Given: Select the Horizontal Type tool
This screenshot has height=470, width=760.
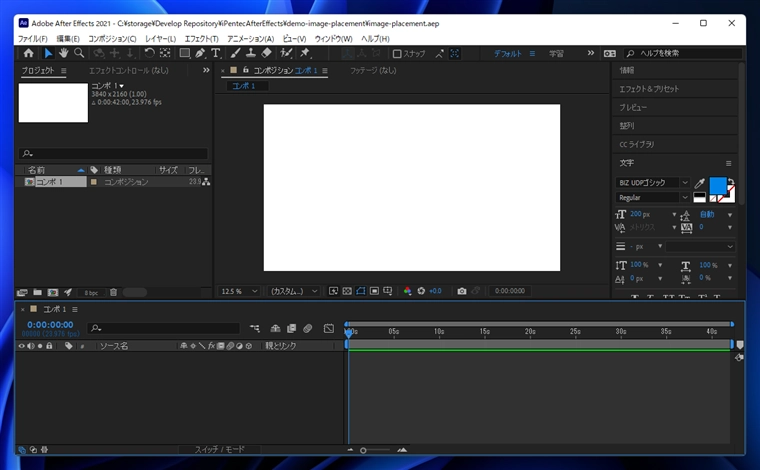Looking at the screenshot, I should (x=216, y=53).
